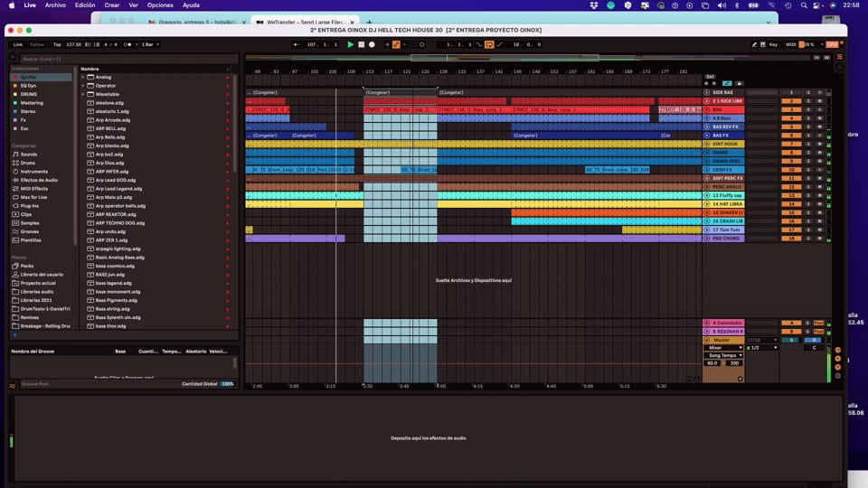Enable Key Map Mode
The width and height of the screenshot is (868, 488).
(x=773, y=44)
